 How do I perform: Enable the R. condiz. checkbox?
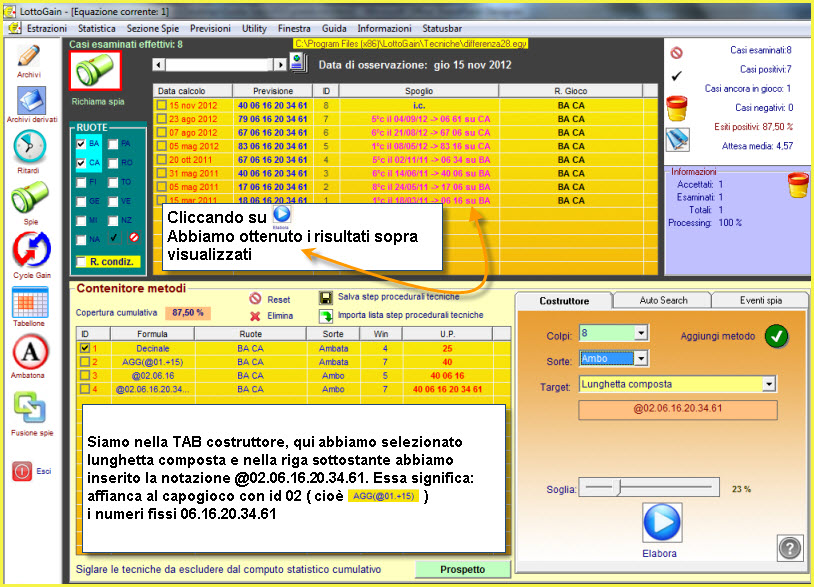pos(81,262)
